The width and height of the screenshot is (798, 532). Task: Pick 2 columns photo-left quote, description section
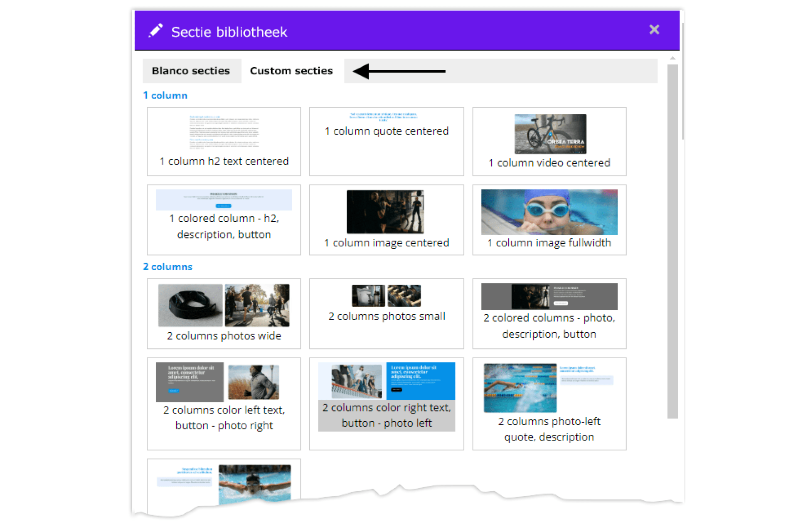[x=549, y=404]
